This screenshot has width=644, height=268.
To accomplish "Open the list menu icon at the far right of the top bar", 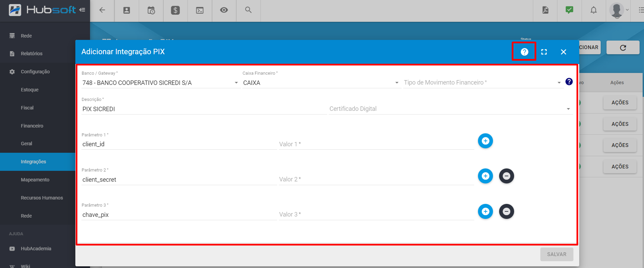I will (641, 10).
